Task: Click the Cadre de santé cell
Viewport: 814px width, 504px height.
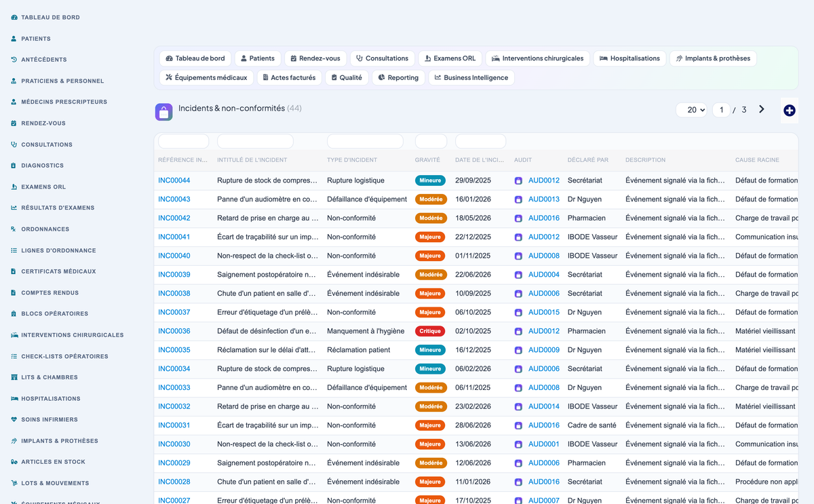Action: pos(592,425)
